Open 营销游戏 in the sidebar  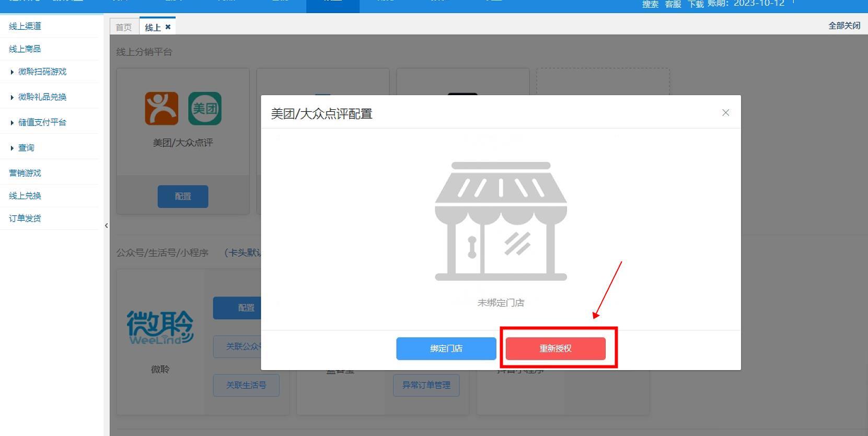coord(25,173)
